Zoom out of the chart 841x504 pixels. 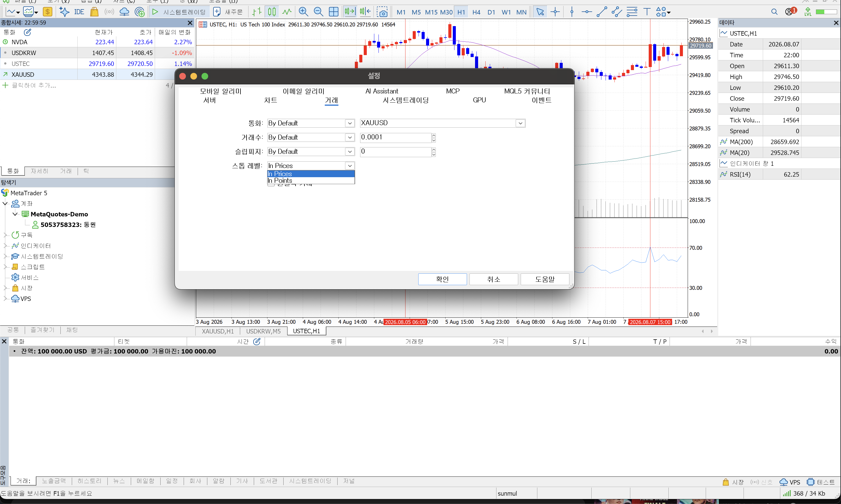[x=318, y=12]
